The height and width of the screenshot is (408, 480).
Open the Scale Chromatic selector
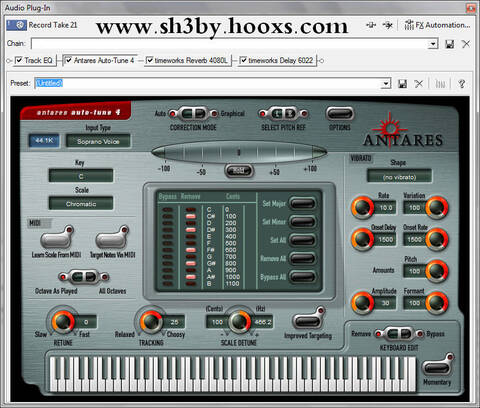pos(81,204)
